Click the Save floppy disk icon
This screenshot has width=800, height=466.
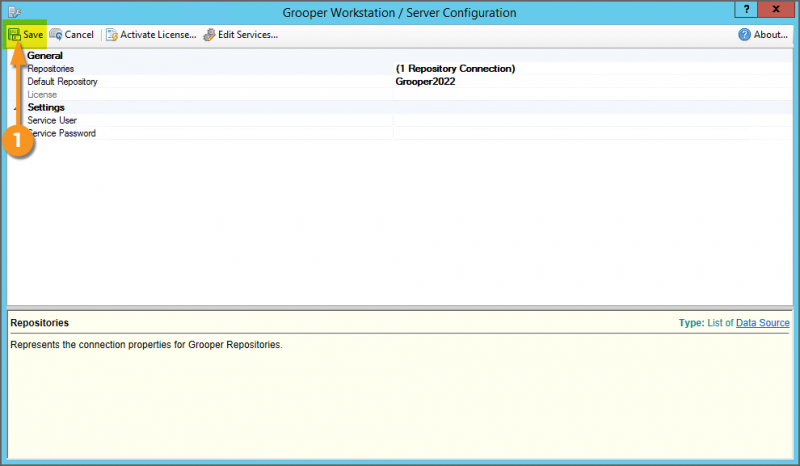pos(14,35)
